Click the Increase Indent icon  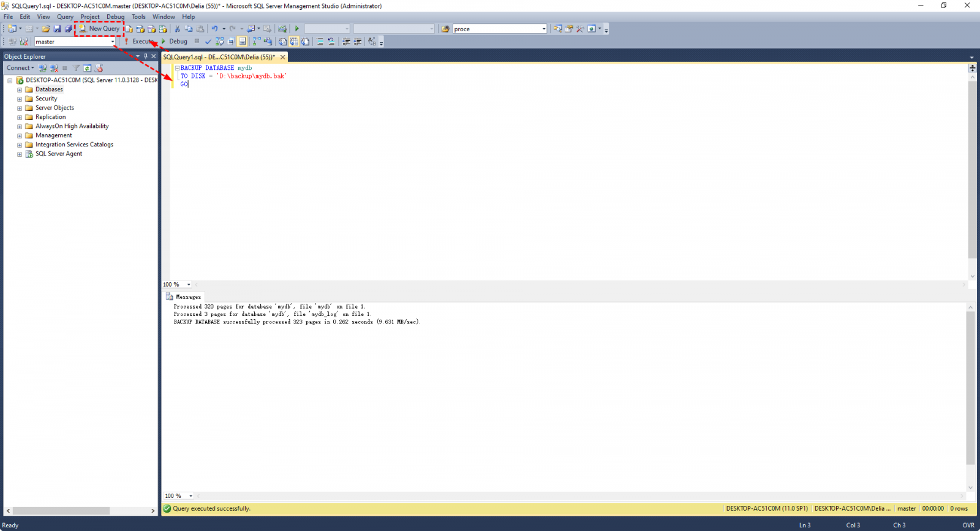point(358,42)
